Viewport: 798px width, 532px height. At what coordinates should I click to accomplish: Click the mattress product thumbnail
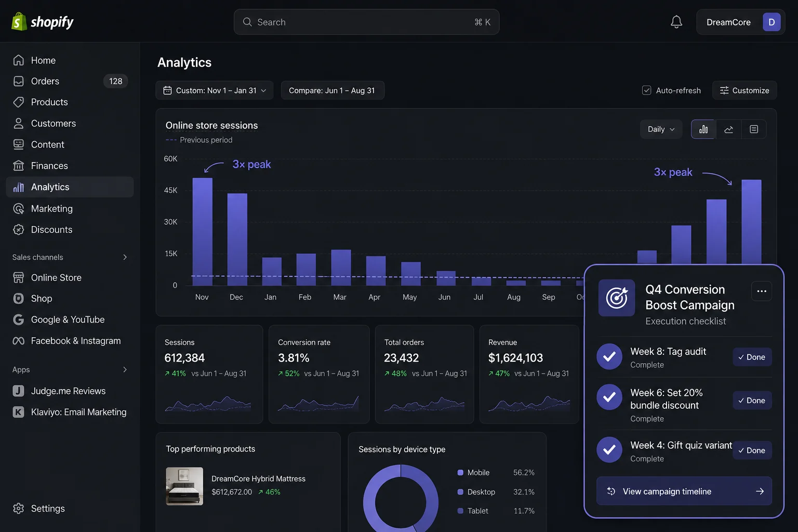184,486
